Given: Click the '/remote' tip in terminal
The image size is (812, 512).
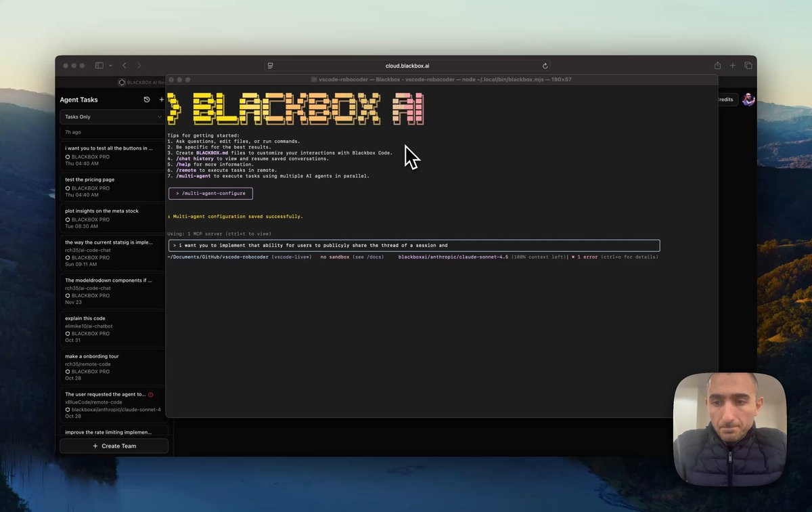Looking at the screenshot, I should pos(185,170).
